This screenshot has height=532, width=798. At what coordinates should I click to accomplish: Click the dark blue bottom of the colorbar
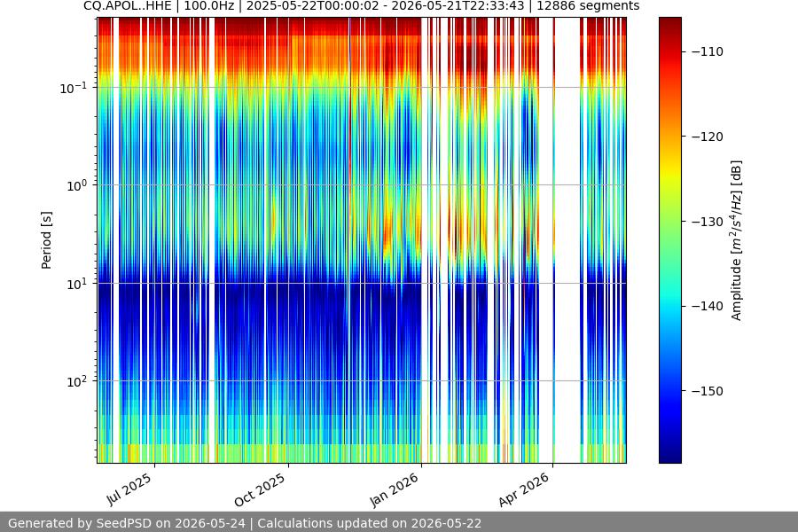point(669,455)
